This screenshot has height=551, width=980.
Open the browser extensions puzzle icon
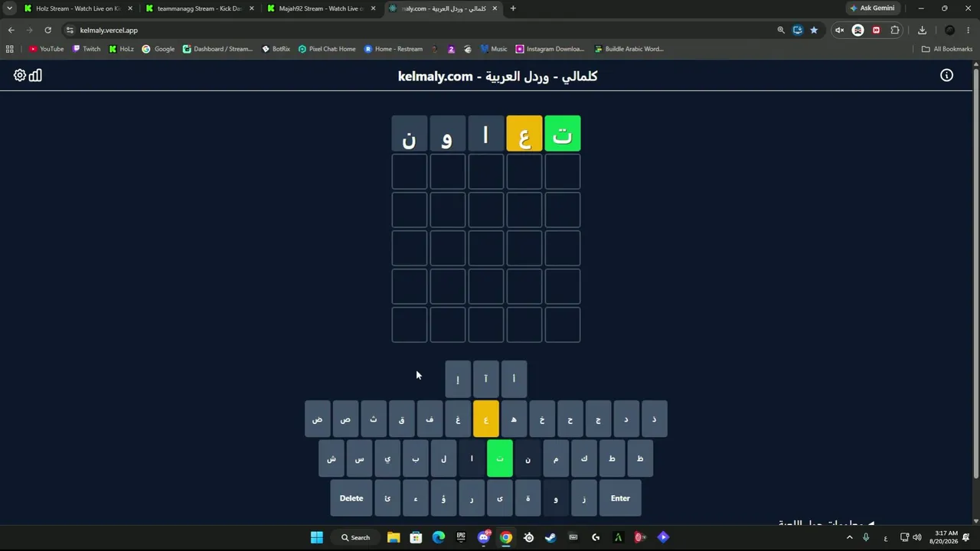pyautogui.click(x=895, y=30)
